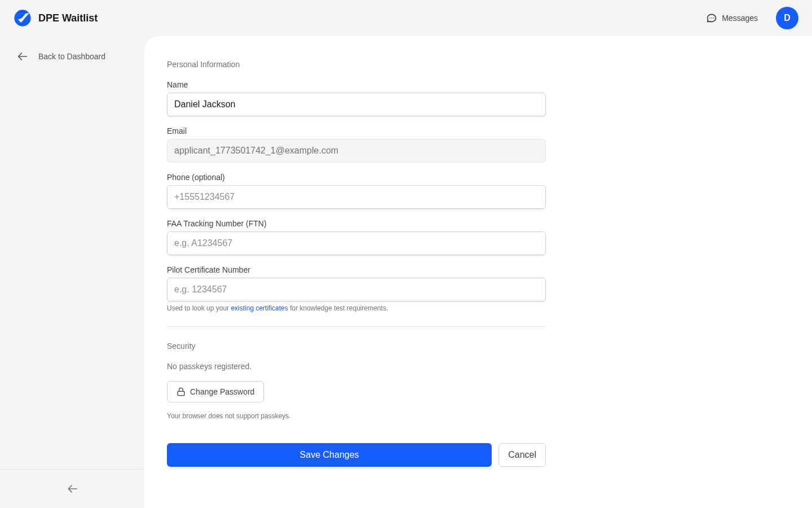Screen dimensions: 812x508
Task: Focus the Phone (optional) field
Action: (356, 197)
